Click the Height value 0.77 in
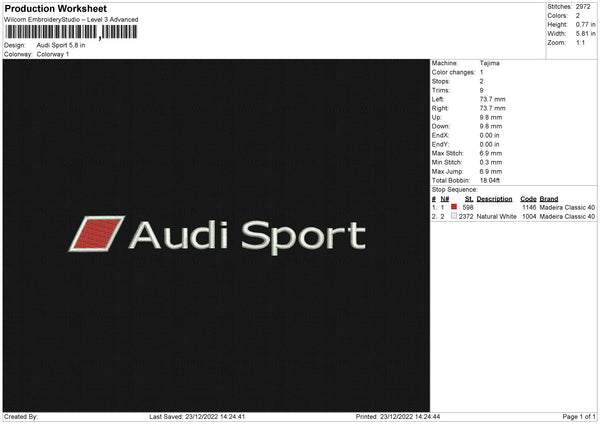Screen dimensions: 600x424 coord(585,24)
